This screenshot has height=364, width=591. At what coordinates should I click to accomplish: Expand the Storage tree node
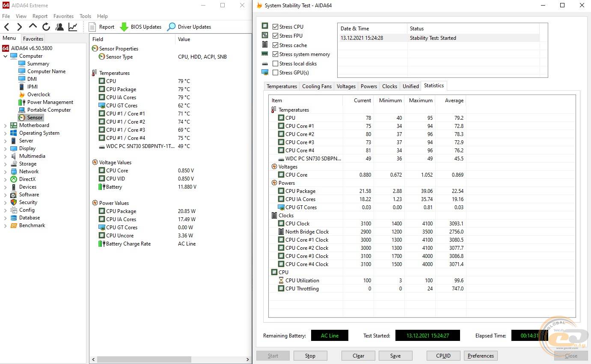[x=5, y=164]
